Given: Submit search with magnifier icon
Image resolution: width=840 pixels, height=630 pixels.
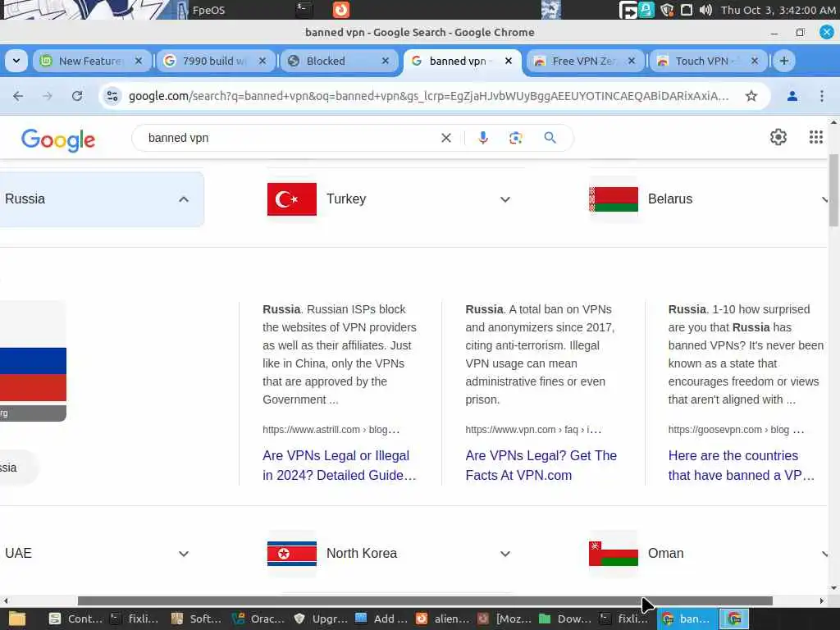Looking at the screenshot, I should point(550,138).
